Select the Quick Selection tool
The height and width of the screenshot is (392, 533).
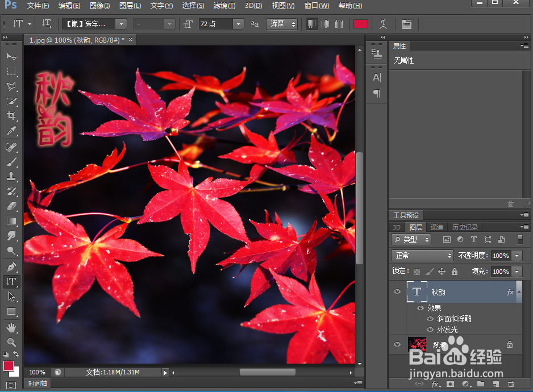point(11,101)
